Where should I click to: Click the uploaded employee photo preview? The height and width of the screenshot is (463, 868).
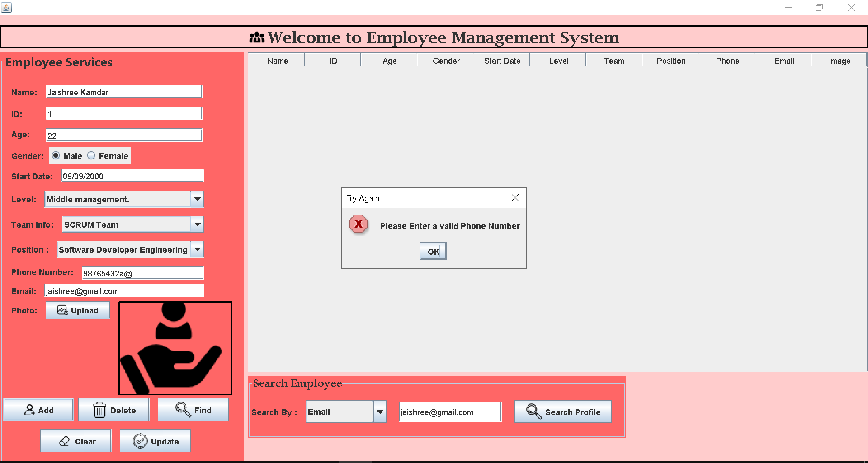tap(175, 348)
